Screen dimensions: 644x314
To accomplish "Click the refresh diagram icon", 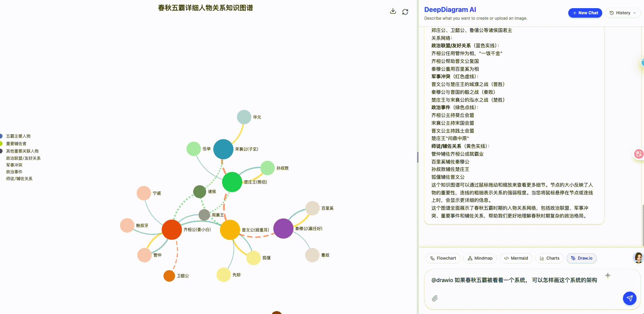I will coord(405,12).
